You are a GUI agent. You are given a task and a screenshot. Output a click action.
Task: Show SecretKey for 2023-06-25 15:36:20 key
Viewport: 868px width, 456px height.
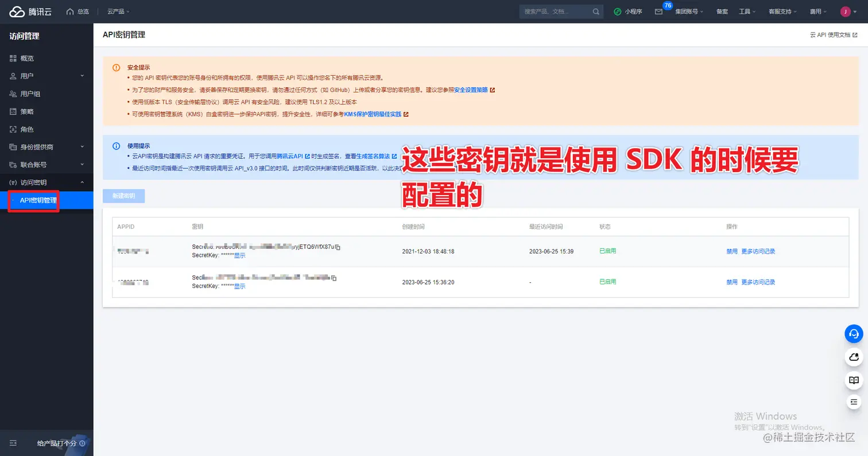tap(239, 286)
